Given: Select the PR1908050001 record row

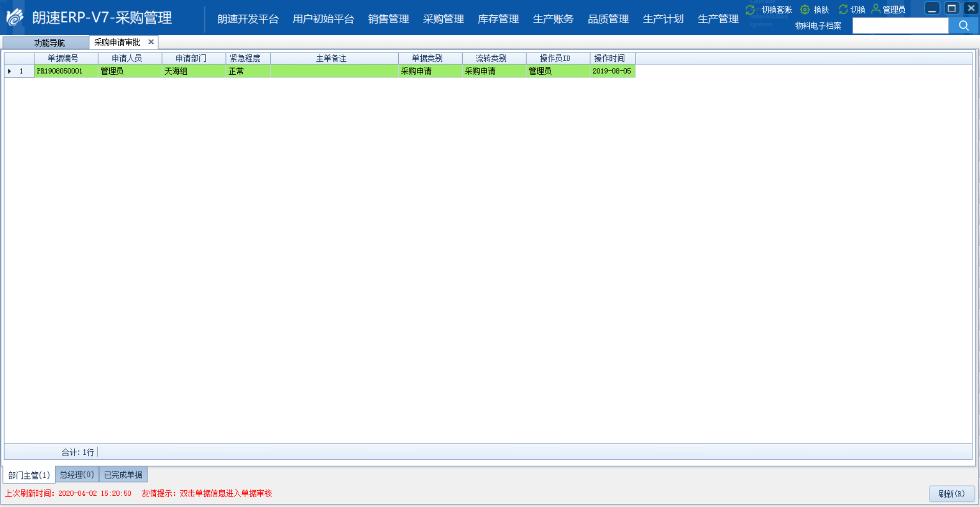Looking at the screenshot, I should (204, 71).
